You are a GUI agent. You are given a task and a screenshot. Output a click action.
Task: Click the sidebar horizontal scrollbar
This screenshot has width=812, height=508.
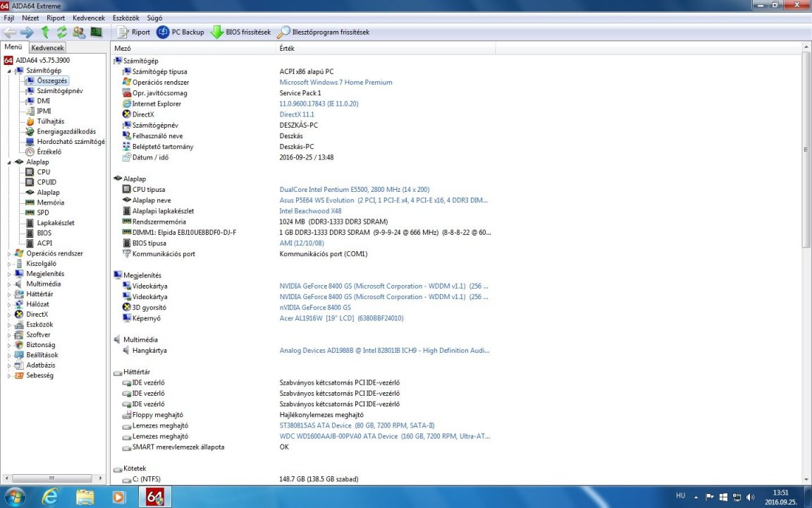click(53, 478)
